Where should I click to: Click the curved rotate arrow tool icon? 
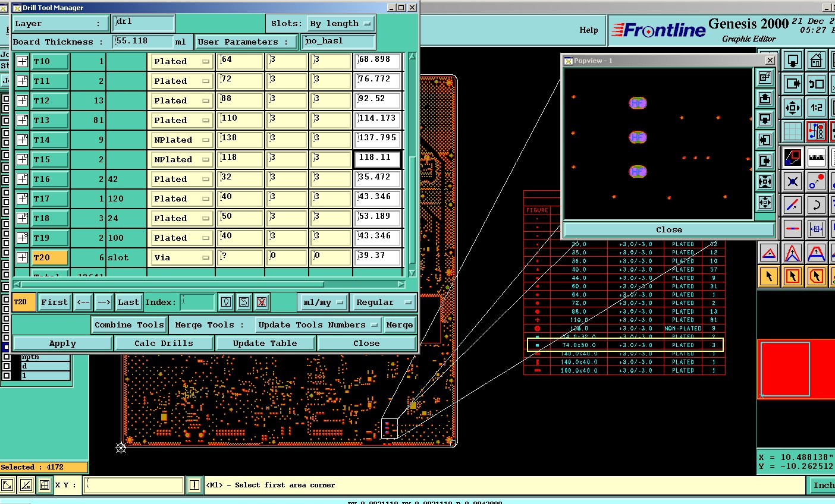point(816,205)
